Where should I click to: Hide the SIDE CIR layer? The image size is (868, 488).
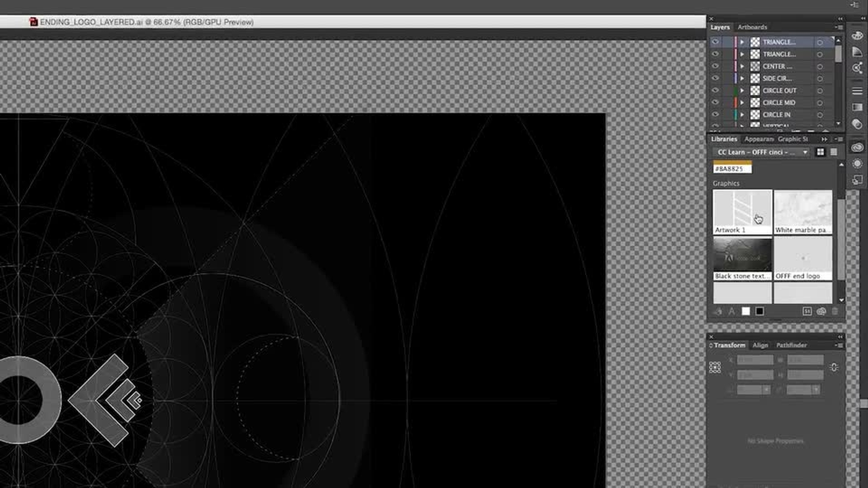click(x=715, y=78)
